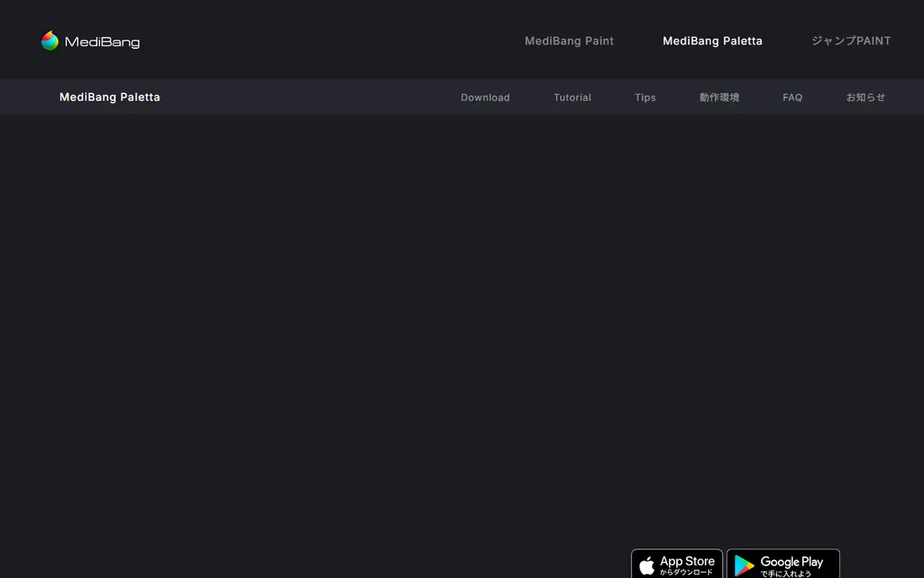
Task: Click the MediBang logo
Action: tap(90, 40)
